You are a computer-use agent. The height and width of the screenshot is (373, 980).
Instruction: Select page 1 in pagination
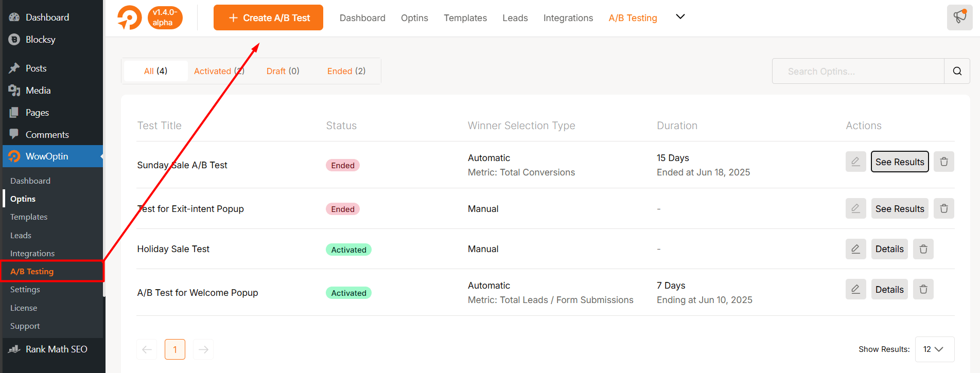[x=175, y=349]
